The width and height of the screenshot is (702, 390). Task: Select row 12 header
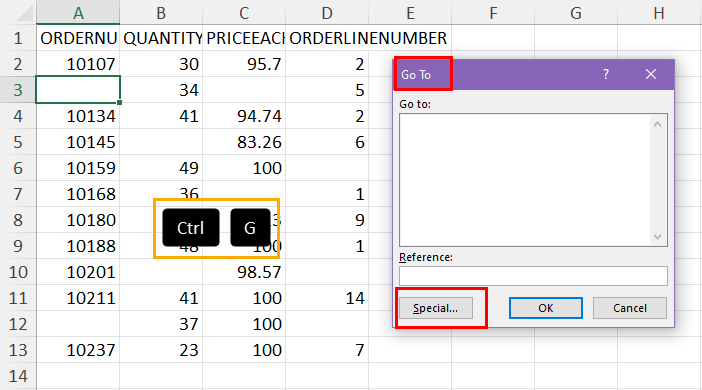pyautogui.click(x=18, y=324)
